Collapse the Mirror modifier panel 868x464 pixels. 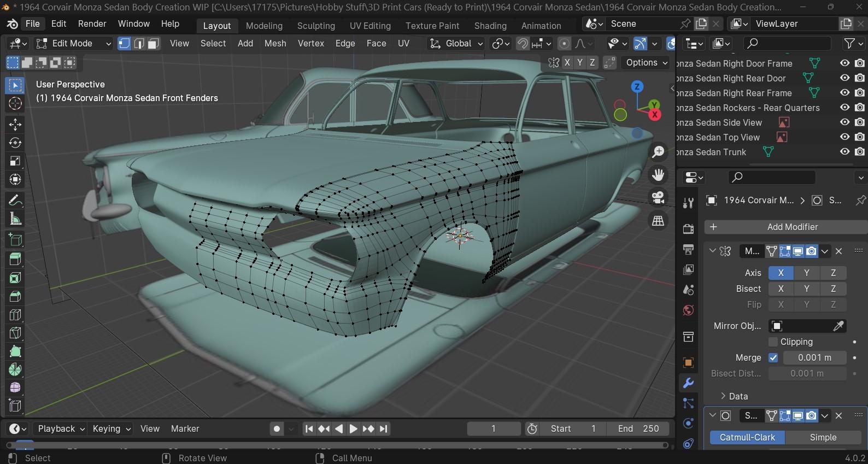[712, 251]
